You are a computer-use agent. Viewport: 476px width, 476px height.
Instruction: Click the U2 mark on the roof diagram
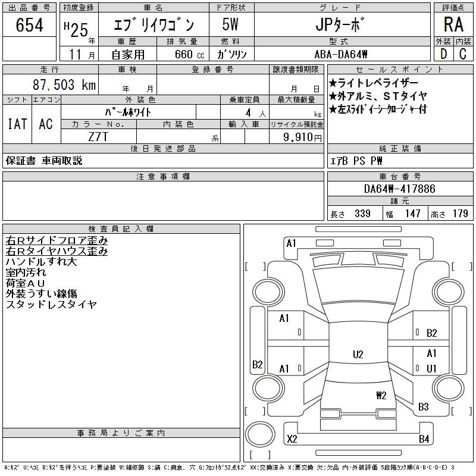click(x=358, y=354)
